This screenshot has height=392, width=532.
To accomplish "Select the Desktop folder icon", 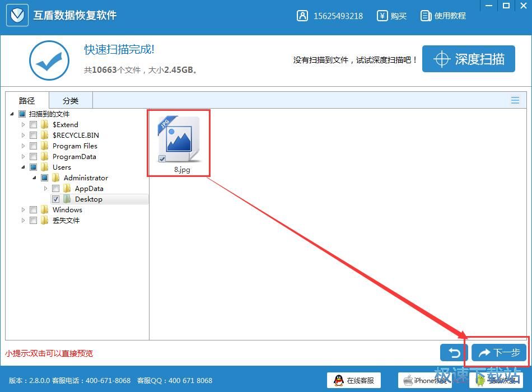I will [x=67, y=199].
